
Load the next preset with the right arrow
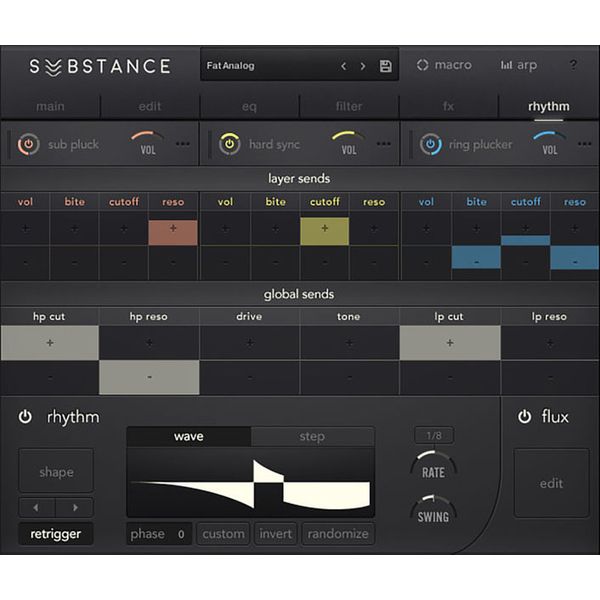click(x=363, y=66)
